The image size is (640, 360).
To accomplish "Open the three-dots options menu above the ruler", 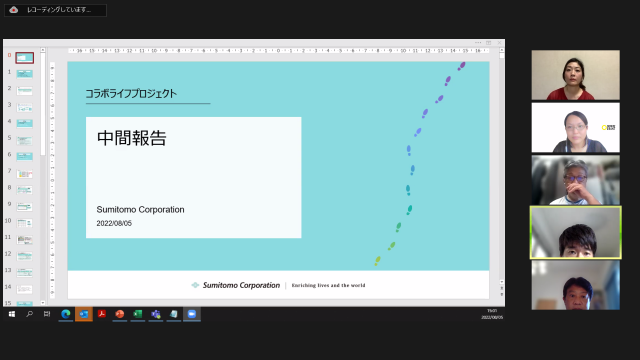I will click(478, 42).
